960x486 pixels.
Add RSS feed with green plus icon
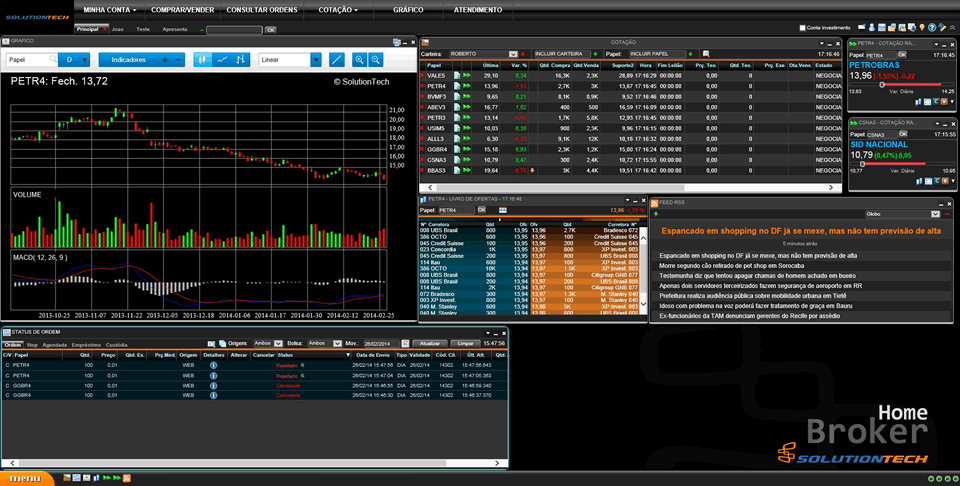pos(656,214)
